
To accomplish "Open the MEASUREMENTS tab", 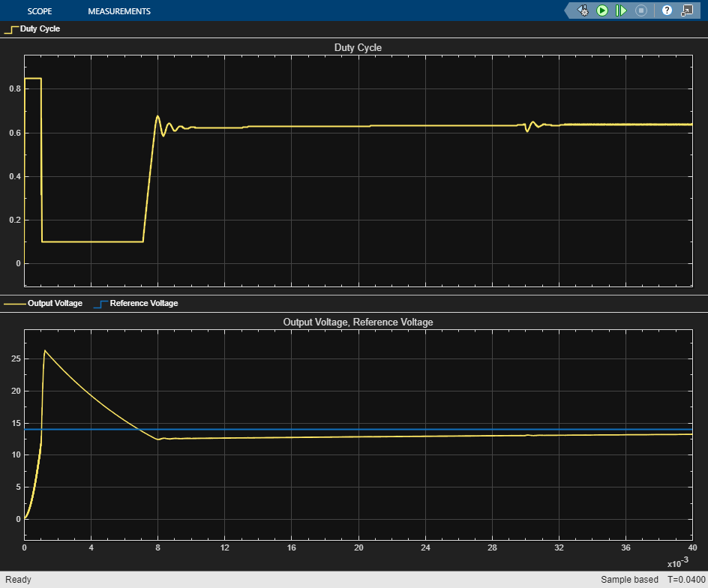I will coord(118,11).
